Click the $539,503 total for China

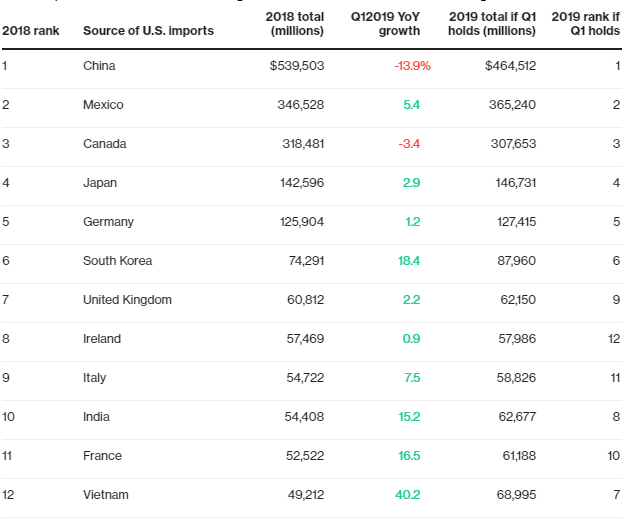[296, 66]
